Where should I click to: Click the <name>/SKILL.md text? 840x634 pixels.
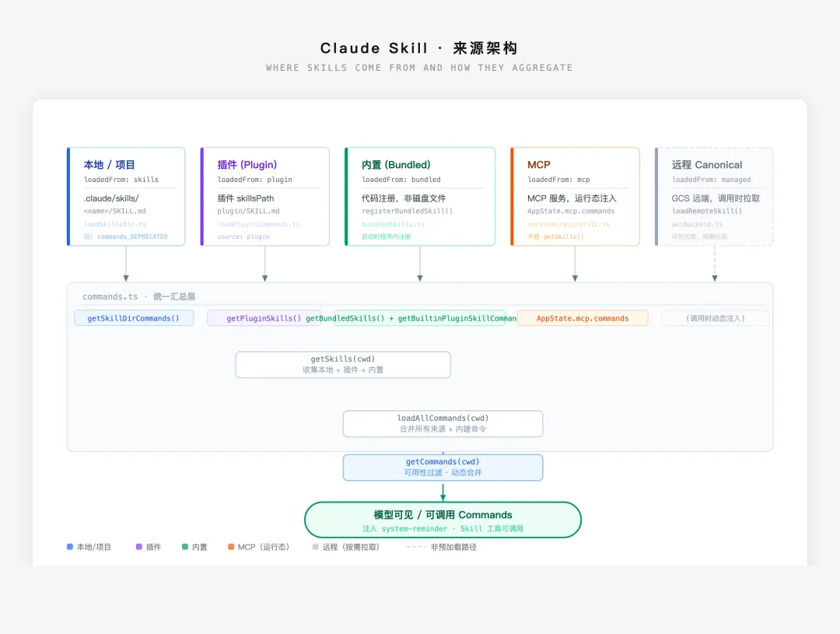[114, 211]
